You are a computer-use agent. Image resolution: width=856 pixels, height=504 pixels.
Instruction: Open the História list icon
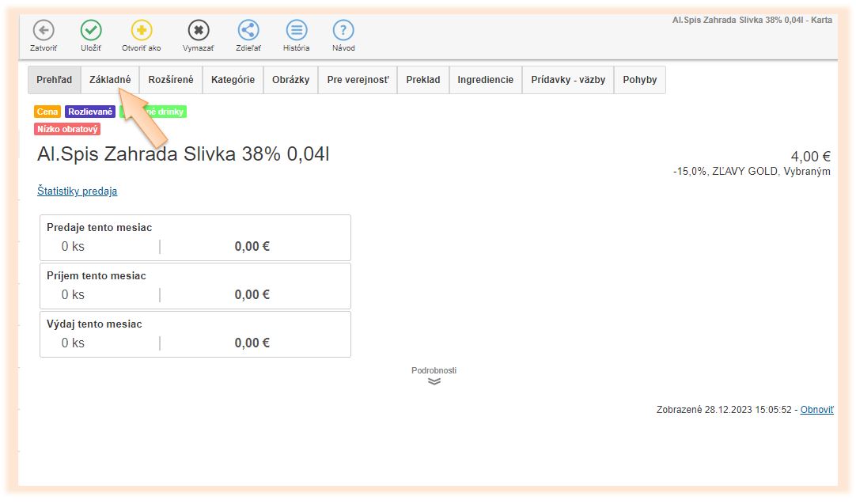tap(297, 31)
